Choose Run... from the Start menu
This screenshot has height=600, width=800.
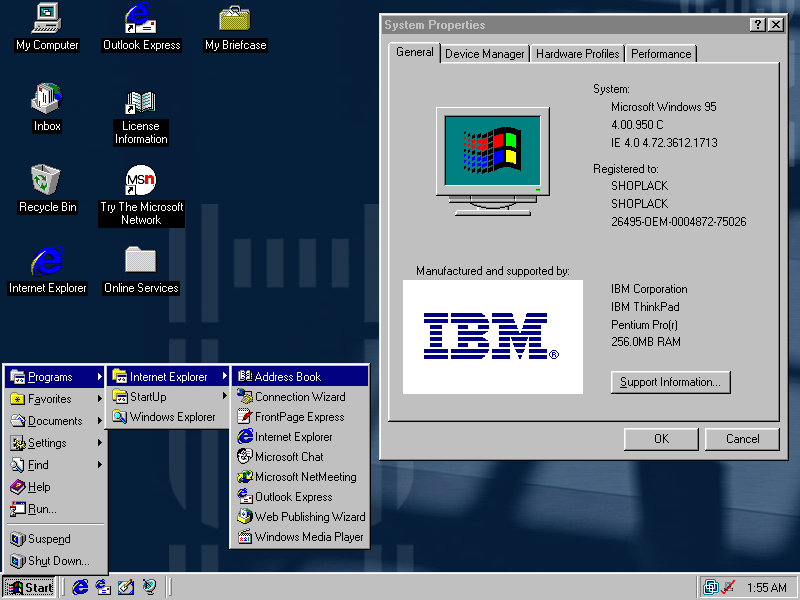coord(56,509)
